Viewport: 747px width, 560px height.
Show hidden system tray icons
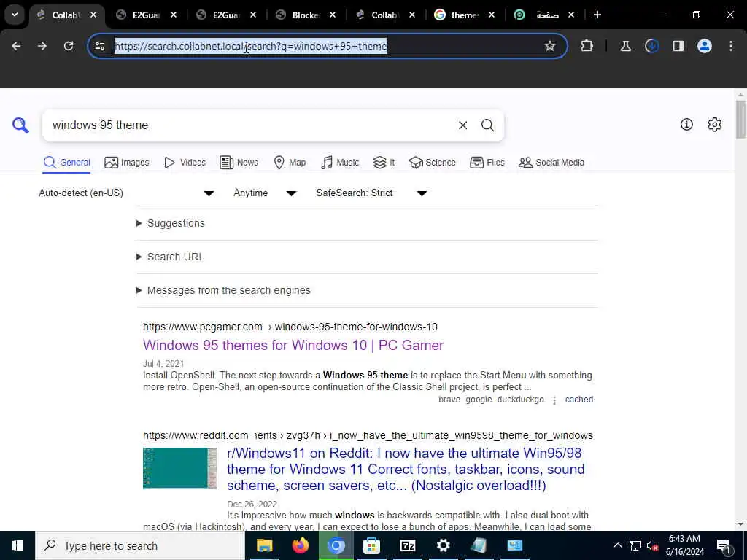click(x=617, y=545)
